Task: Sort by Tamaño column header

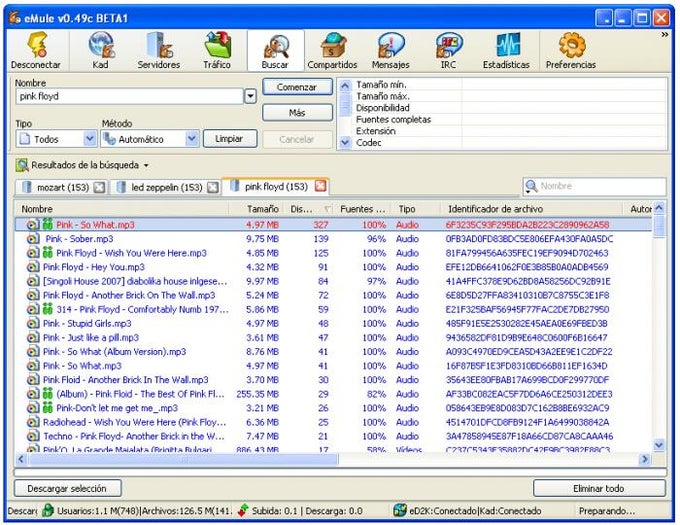Action: click(x=258, y=209)
